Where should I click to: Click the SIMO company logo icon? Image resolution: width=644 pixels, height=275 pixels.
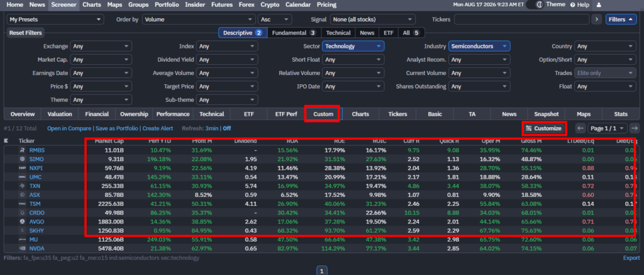click(23, 159)
